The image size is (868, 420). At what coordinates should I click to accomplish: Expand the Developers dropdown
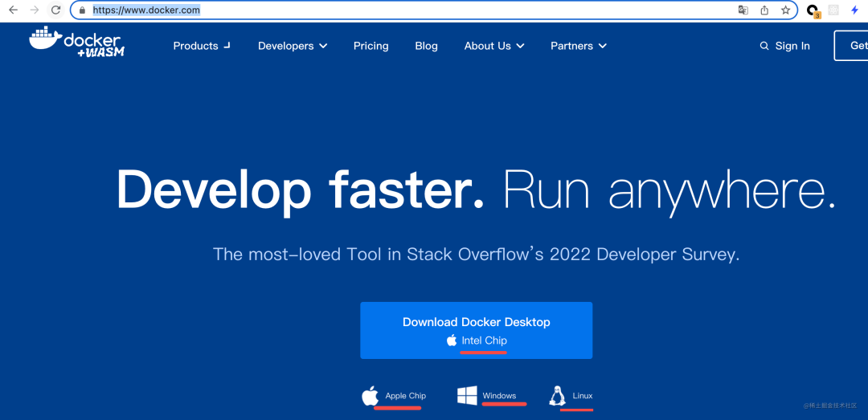[293, 46]
